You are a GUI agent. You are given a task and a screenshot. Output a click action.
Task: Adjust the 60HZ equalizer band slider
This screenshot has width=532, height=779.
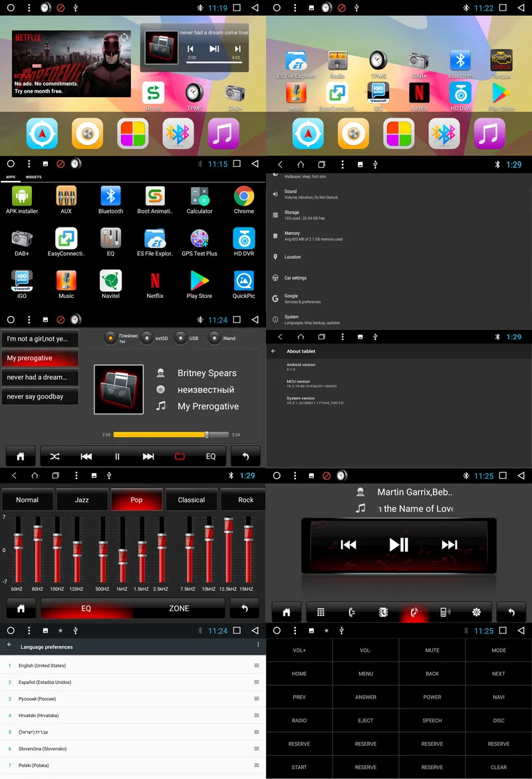click(x=18, y=549)
